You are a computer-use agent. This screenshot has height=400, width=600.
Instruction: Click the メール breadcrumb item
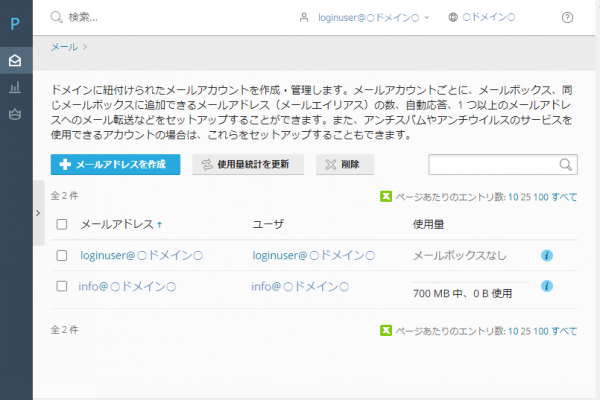(x=63, y=46)
